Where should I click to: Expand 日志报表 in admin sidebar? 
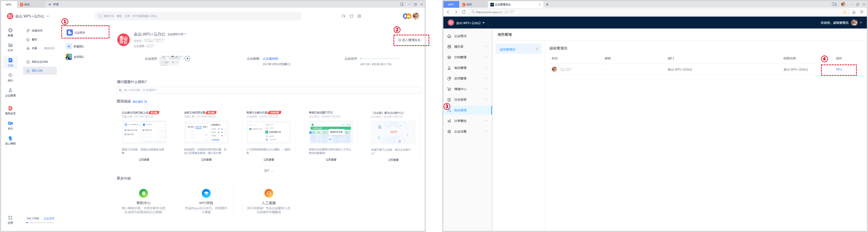(x=468, y=100)
